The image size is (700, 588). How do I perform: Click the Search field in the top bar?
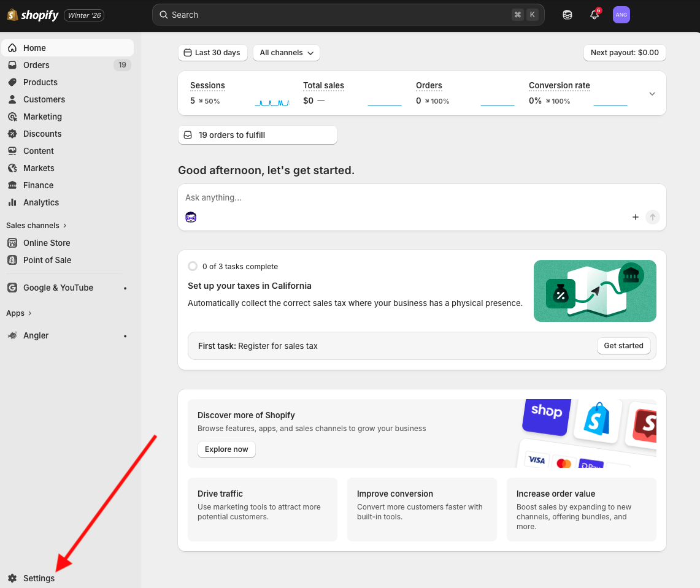coord(348,15)
